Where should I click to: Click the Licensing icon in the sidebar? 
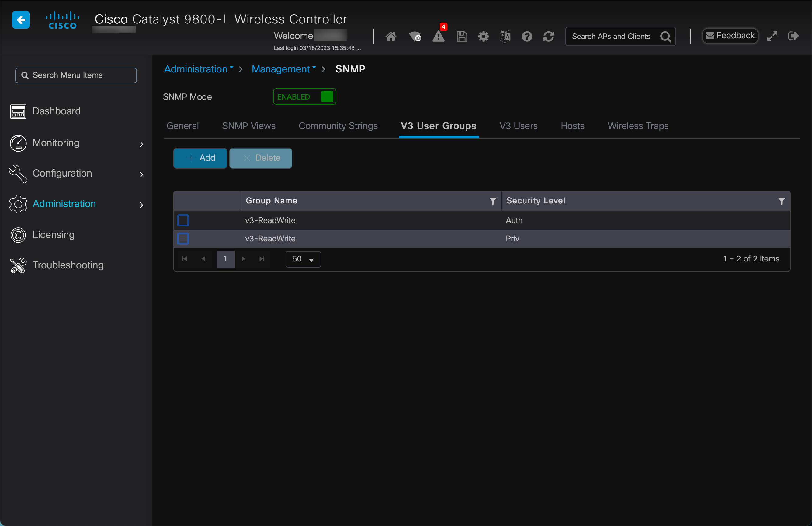pyautogui.click(x=18, y=235)
